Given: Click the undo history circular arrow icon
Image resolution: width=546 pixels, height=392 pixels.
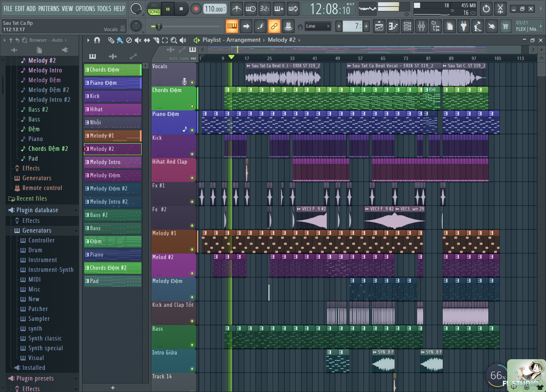Looking at the screenshot, I should pos(486,9).
